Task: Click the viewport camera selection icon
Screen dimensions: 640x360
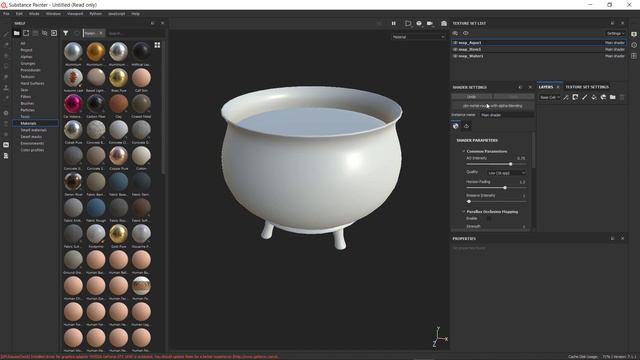Action: point(430,23)
